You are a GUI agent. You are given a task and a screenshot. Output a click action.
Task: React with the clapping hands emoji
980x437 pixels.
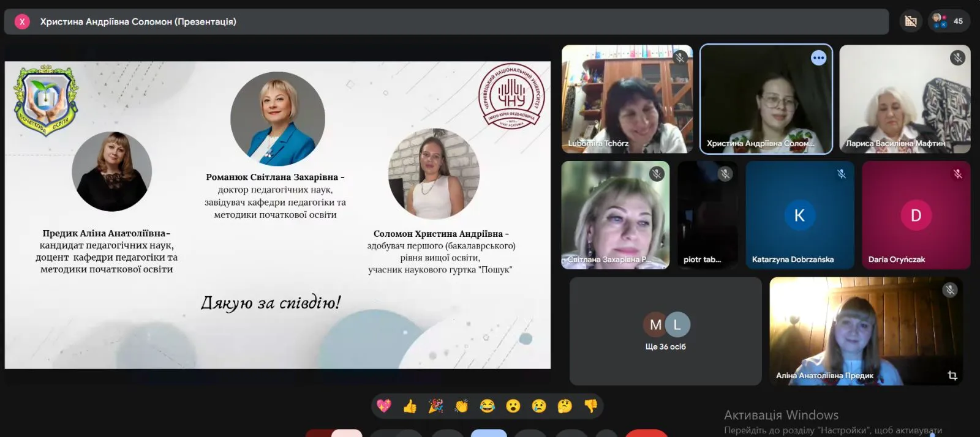[x=461, y=406]
